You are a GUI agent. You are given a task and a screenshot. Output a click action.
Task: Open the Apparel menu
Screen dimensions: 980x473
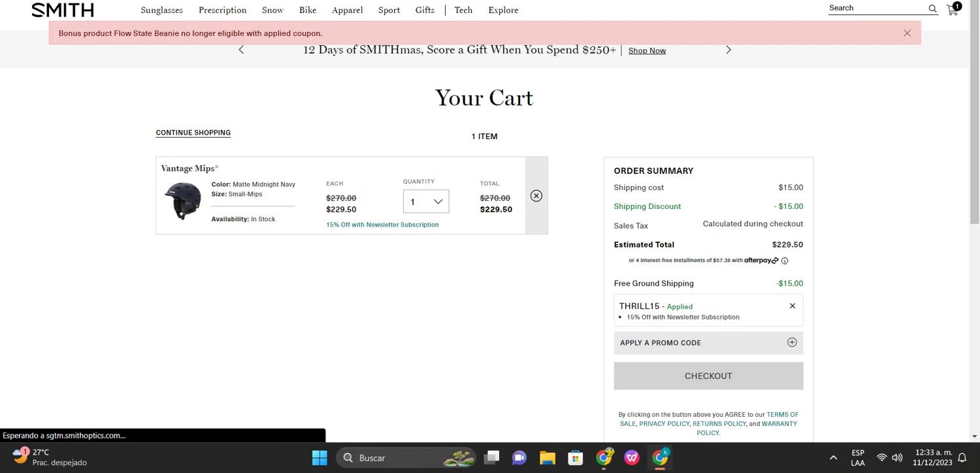[348, 10]
